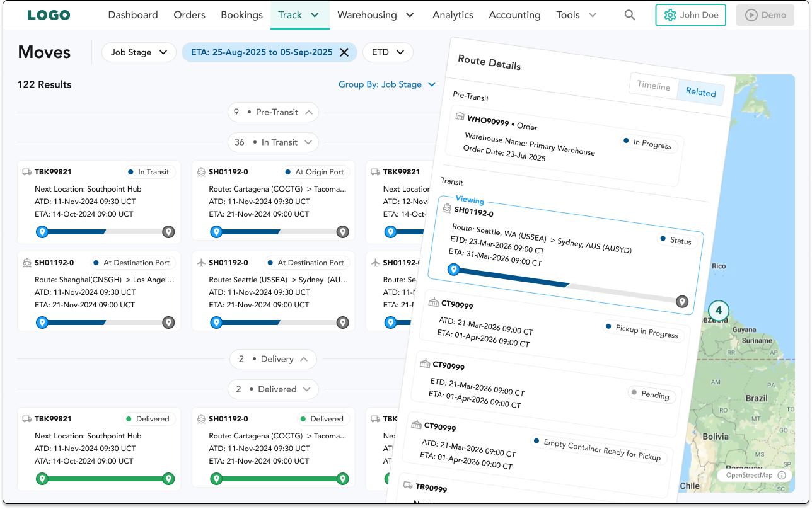Select Related view in Route Details
The image size is (812, 509).
[x=701, y=92]
